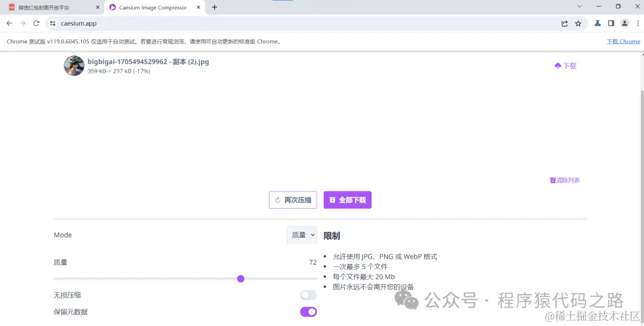Switch to 微信红包封面开放平台 tab

tap(53, 7)
